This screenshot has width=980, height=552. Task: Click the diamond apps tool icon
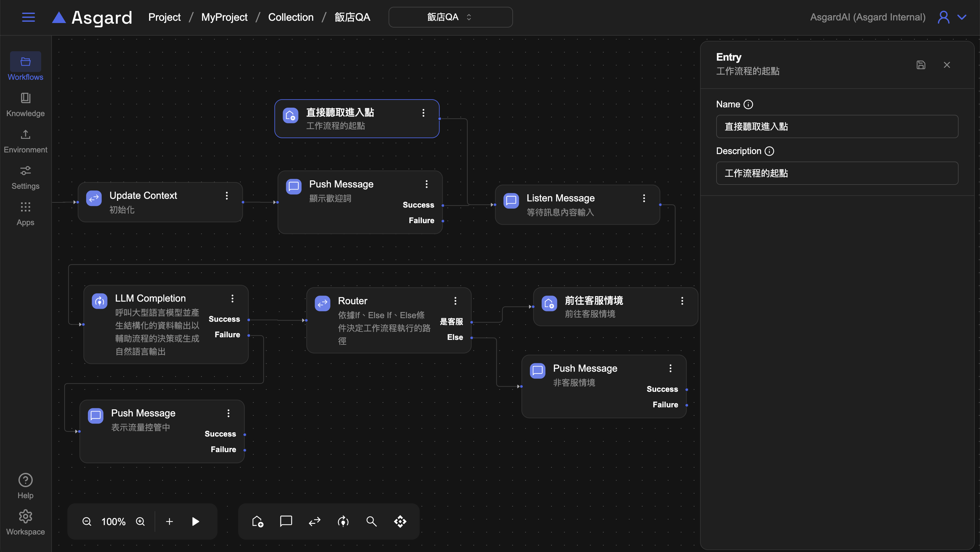(400, 521)
